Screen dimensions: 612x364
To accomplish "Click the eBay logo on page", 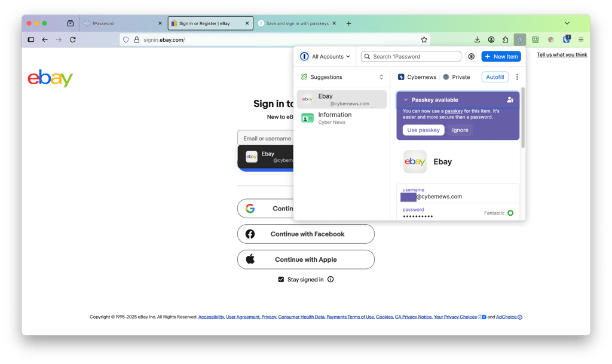I will pyautogui.click(x=50, y=78).
